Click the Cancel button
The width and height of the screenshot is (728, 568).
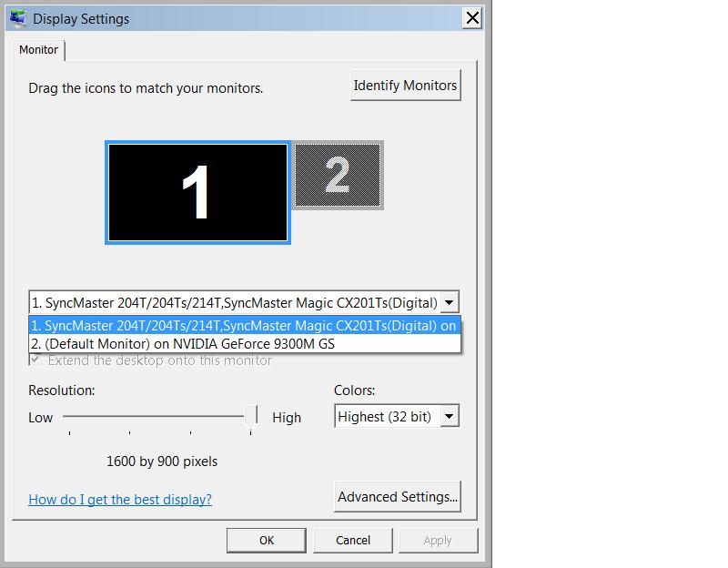(353, 541)
